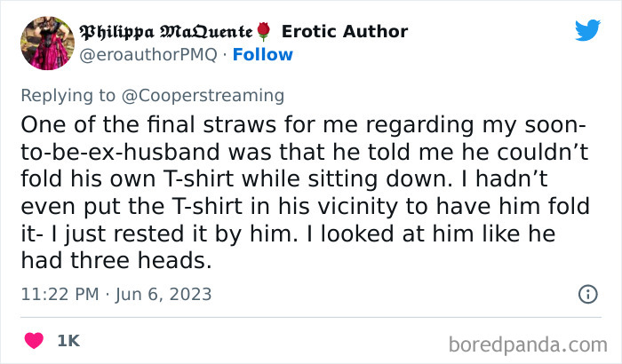
Task: Click the 1K likes count
Action: tap(68, 340)
